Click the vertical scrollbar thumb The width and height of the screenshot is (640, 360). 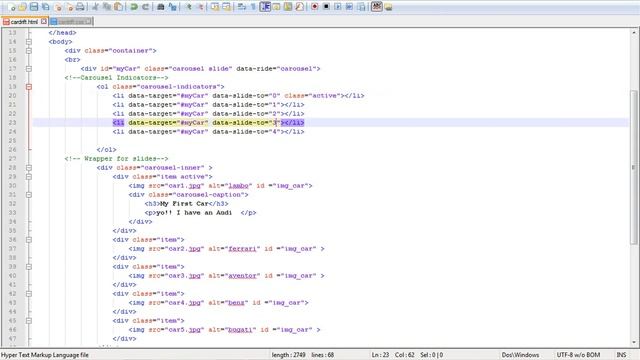(x=634, y=167)
